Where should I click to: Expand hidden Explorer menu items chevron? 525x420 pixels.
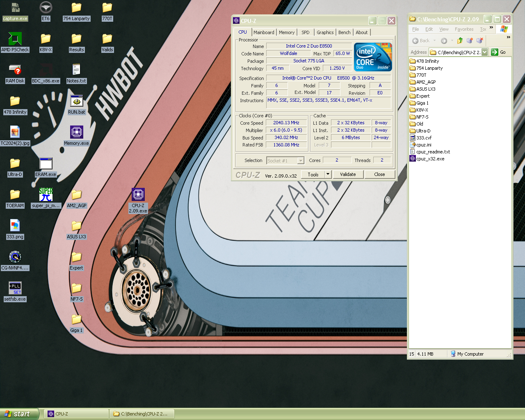pos(491,28)
